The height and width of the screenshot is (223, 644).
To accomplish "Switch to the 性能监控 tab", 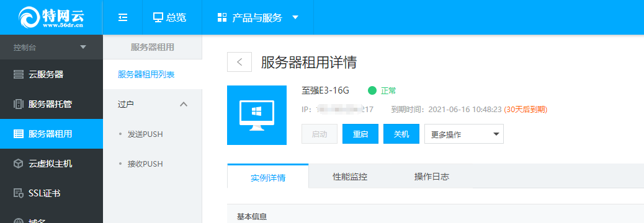I will click(x=350, y=177).
